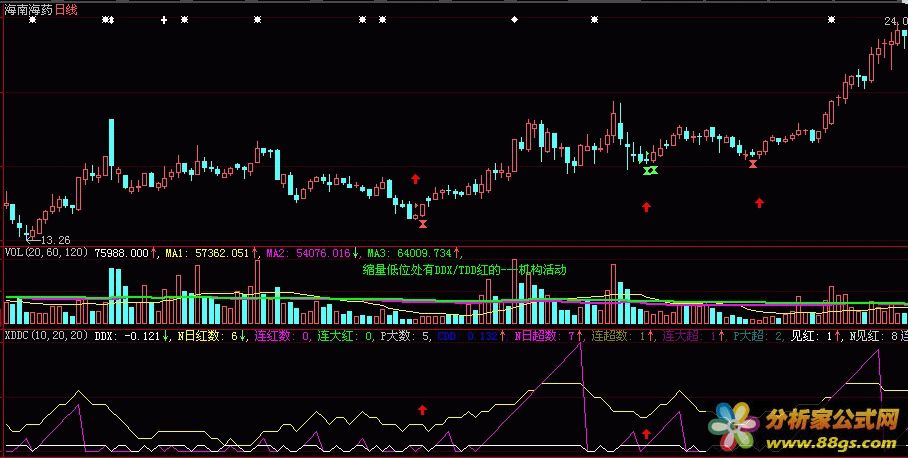Select the N日红数 indicator value label
908x458 pixels.
tap(210, 336)
